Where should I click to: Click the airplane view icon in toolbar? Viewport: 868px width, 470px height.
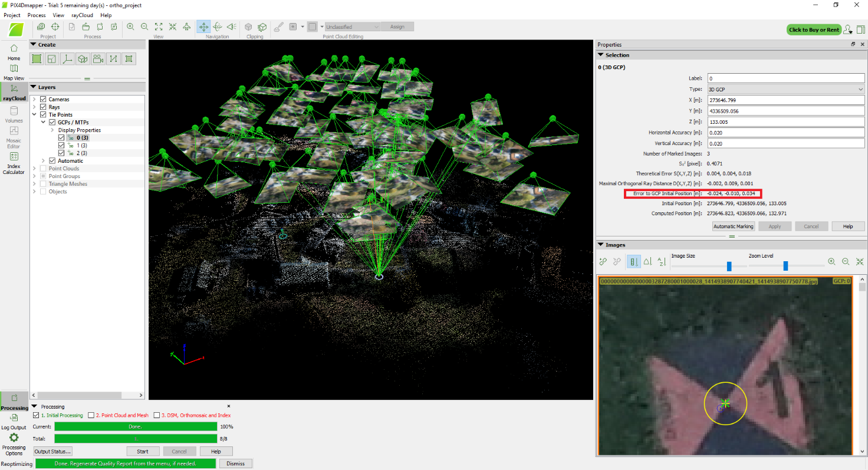click(x=187, y=27)
